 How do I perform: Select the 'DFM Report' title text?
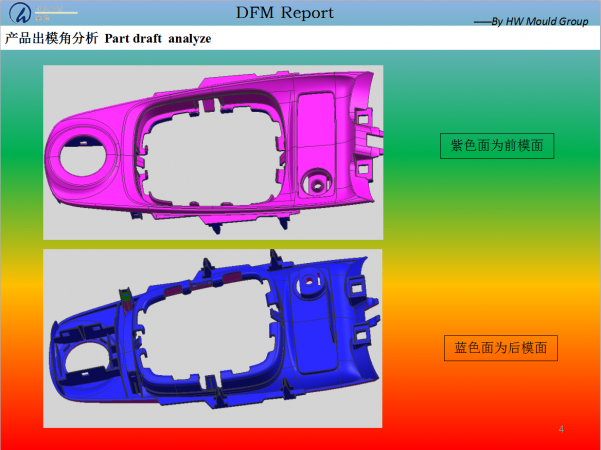click(x=284, y=13)
